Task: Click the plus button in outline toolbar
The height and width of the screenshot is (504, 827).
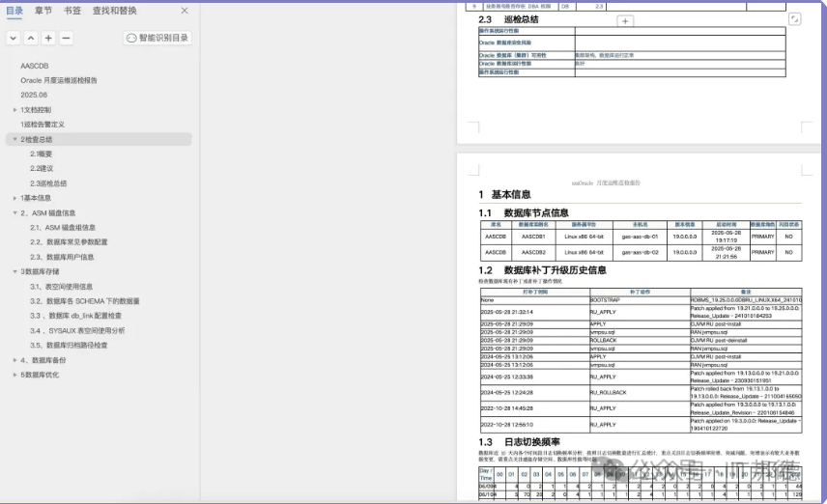Action: click(x=48, y=38)
